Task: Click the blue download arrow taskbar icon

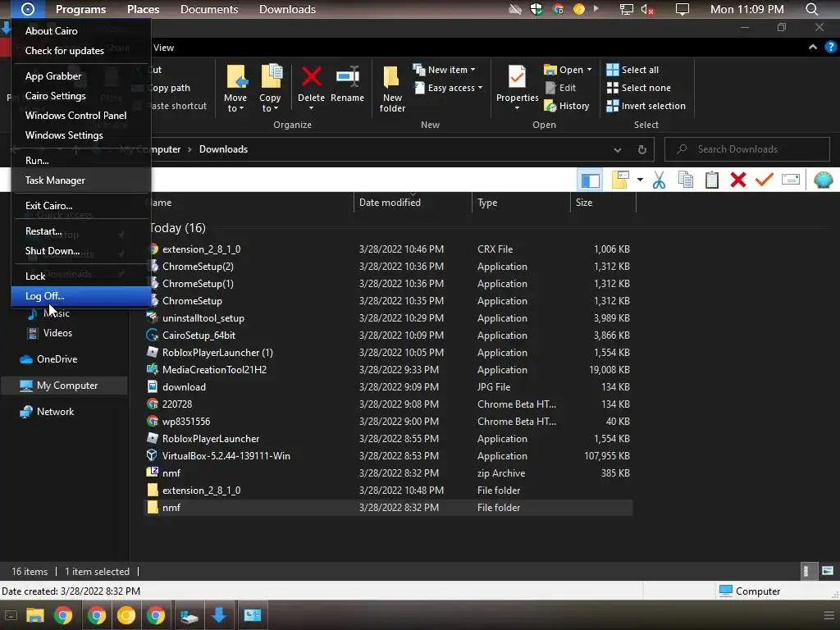Action: tap(218, 615)
